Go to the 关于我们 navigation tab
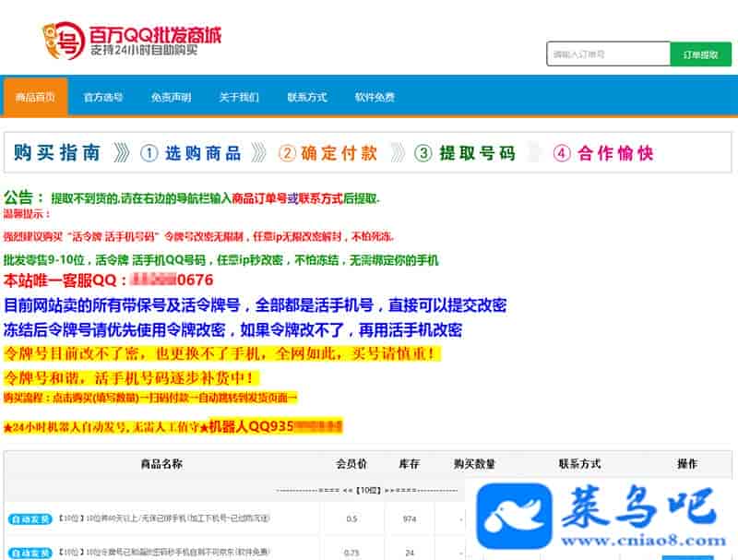The height and width of the screenshot is (560, 738). [239, 97]
